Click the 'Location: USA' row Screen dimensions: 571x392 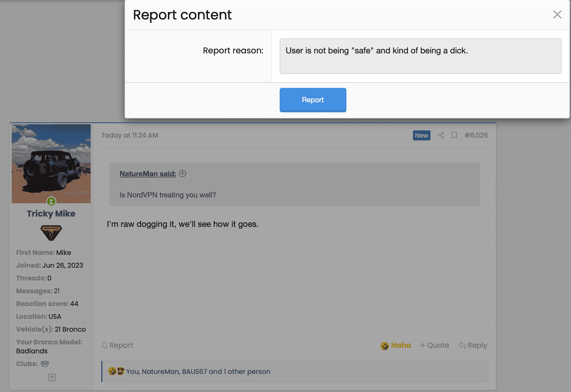tap(51, 316)
